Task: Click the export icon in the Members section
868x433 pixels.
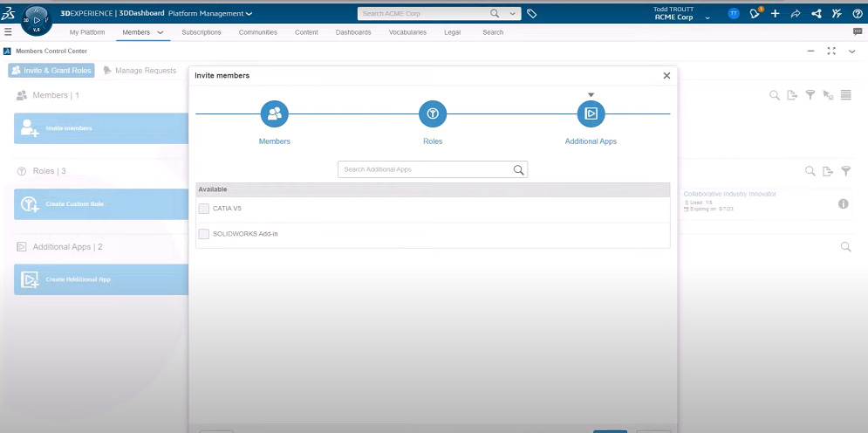Action: [792, 95]
